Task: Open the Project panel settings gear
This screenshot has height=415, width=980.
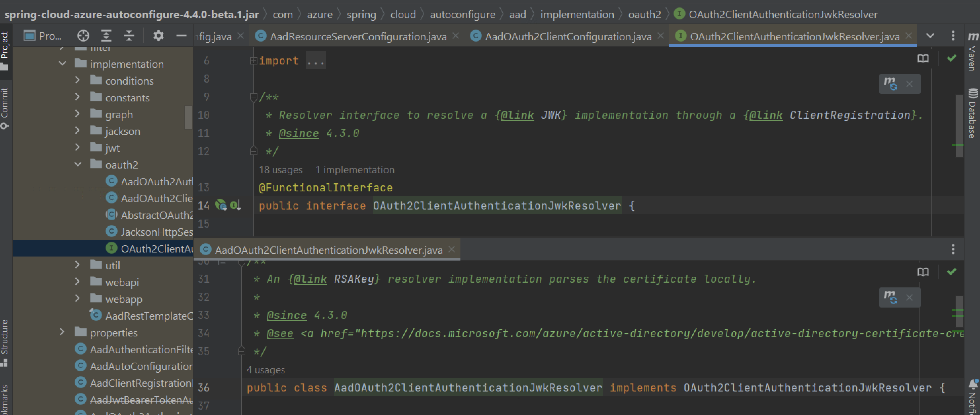Action: tap(158, 35)
